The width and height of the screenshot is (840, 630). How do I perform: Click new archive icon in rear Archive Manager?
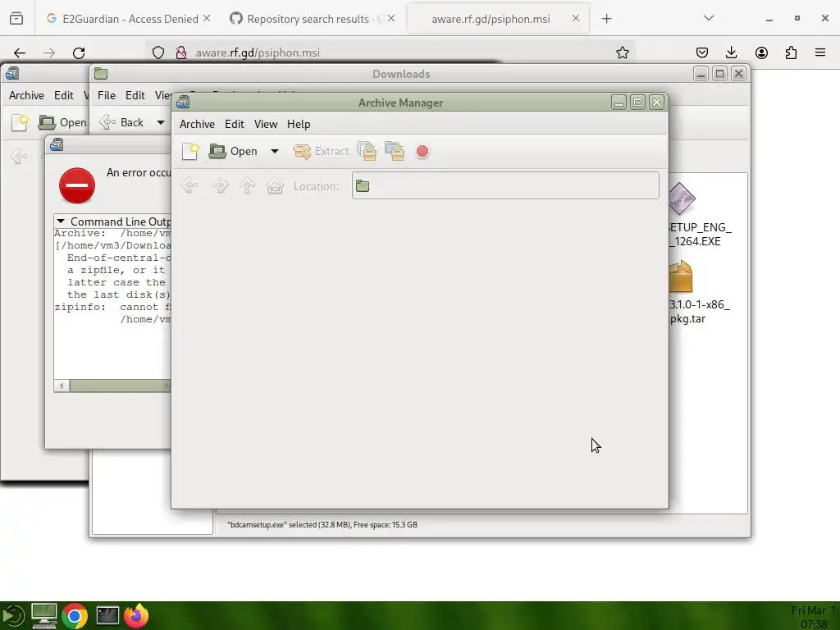[20, 123]
